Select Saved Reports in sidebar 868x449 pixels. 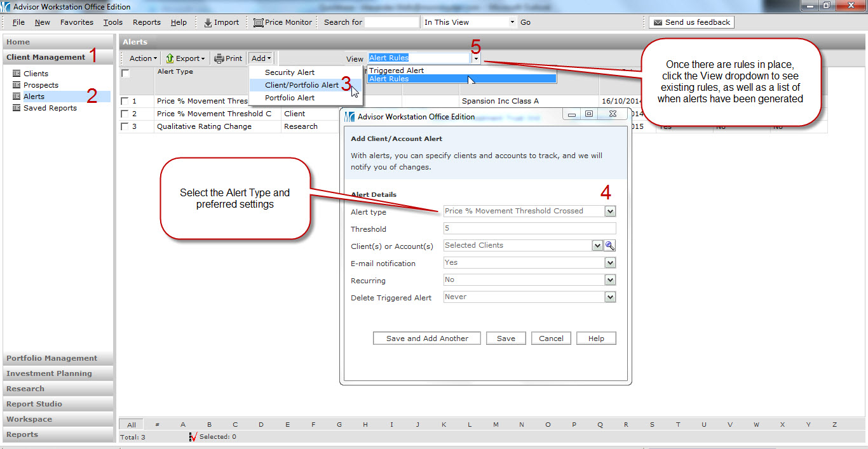coord(50,108)
